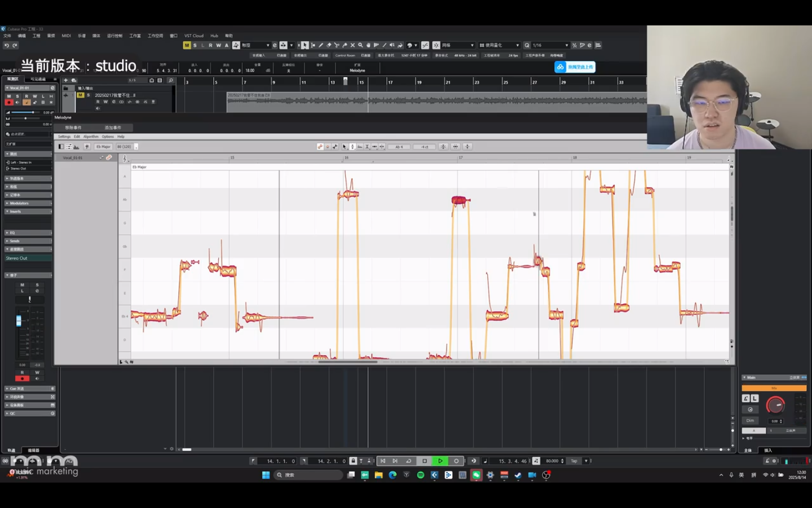
Task: Select Melodyne amplitude tool
Action: pos(367,147)
